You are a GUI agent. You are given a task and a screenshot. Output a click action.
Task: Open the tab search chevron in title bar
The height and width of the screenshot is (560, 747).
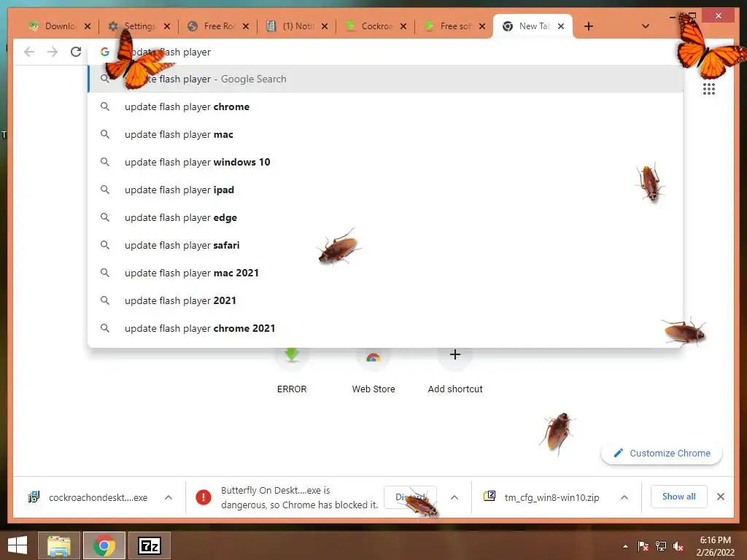[645, 26]
